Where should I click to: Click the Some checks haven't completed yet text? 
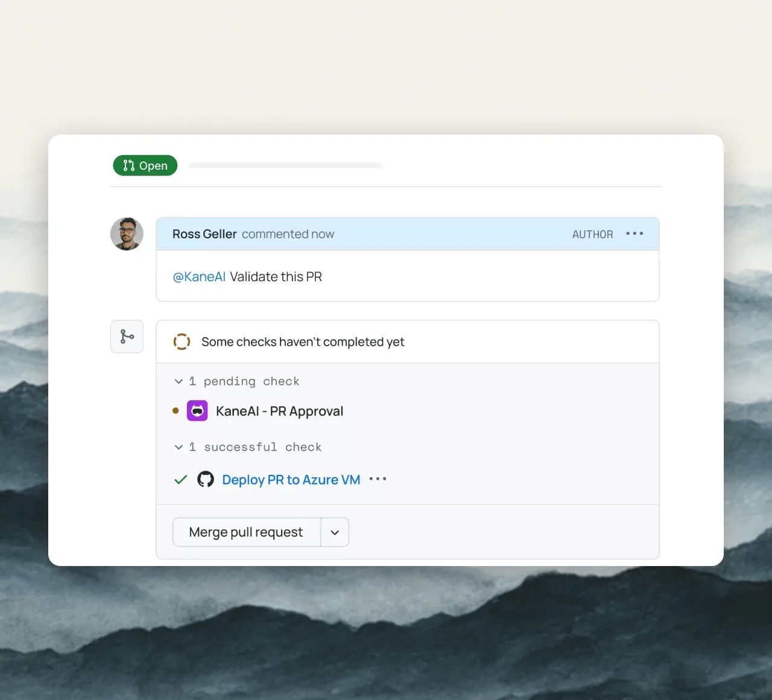tap(303, 342)
